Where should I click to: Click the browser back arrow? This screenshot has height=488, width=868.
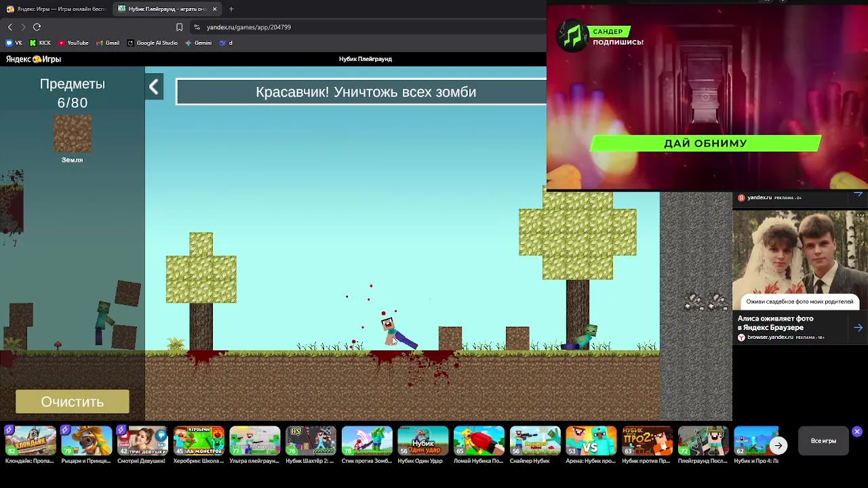click(x=10, y=27)
